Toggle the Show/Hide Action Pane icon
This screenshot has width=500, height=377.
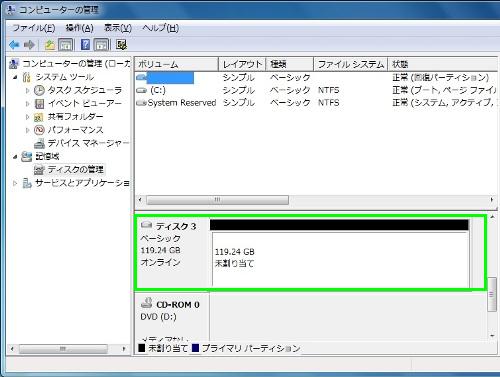pyautogui.click(x=101, y=45)
